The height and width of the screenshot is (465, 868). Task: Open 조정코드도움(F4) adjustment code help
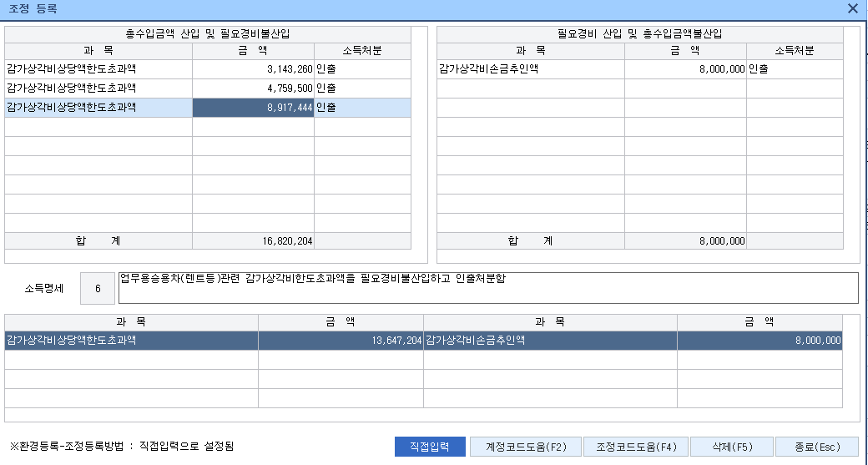click(636, 447)
